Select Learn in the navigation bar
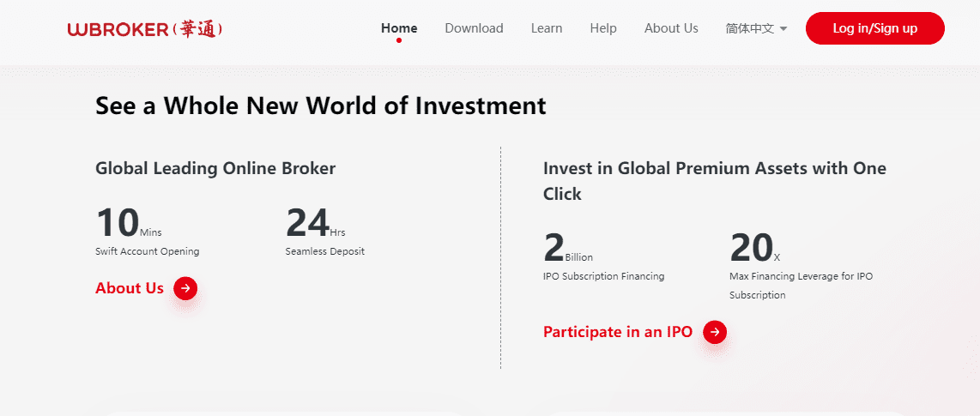The width and height of the screenshot is (980, 416). point(547,28)
